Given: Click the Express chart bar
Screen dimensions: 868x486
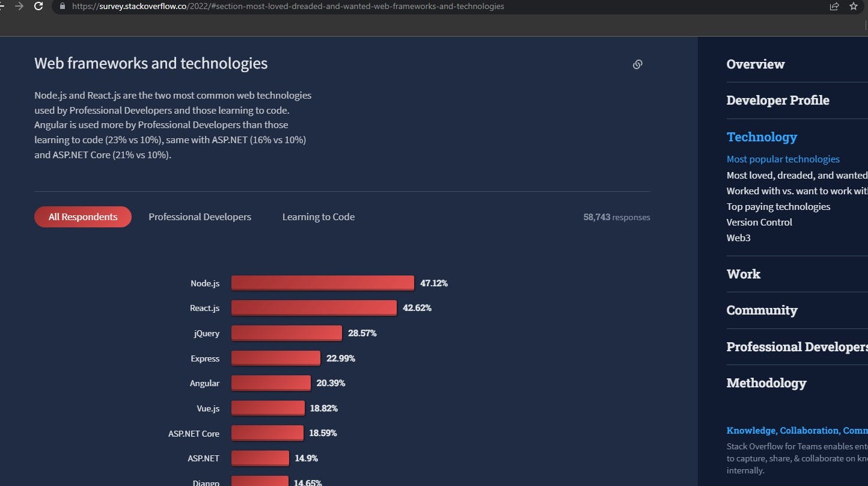Looking at the screenshot, I should (276, 358).
